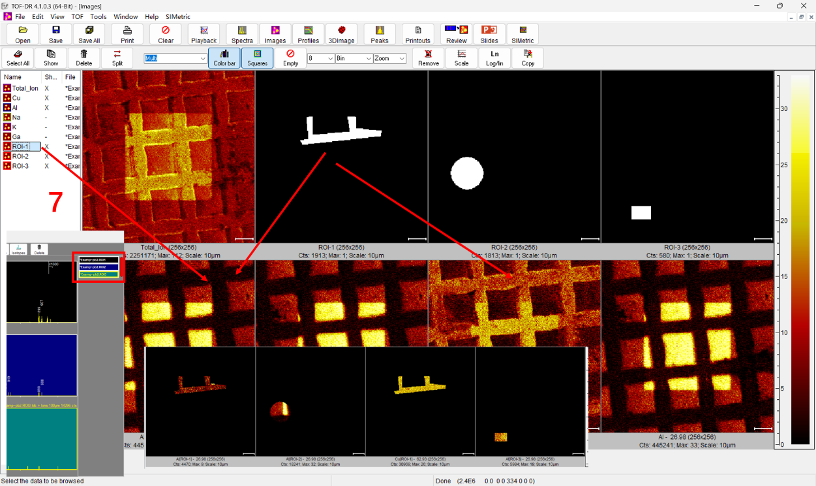Select the Na image in list

[16, 117]
